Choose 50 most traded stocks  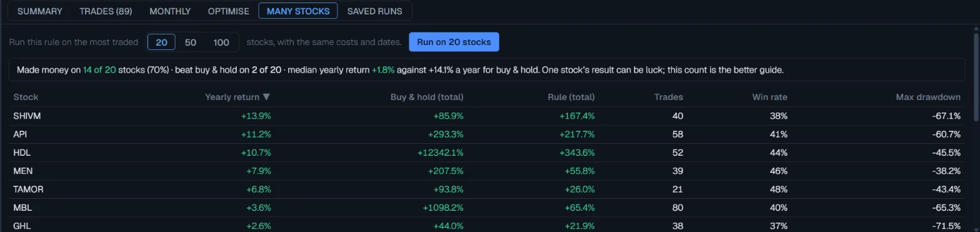(191, 43)
